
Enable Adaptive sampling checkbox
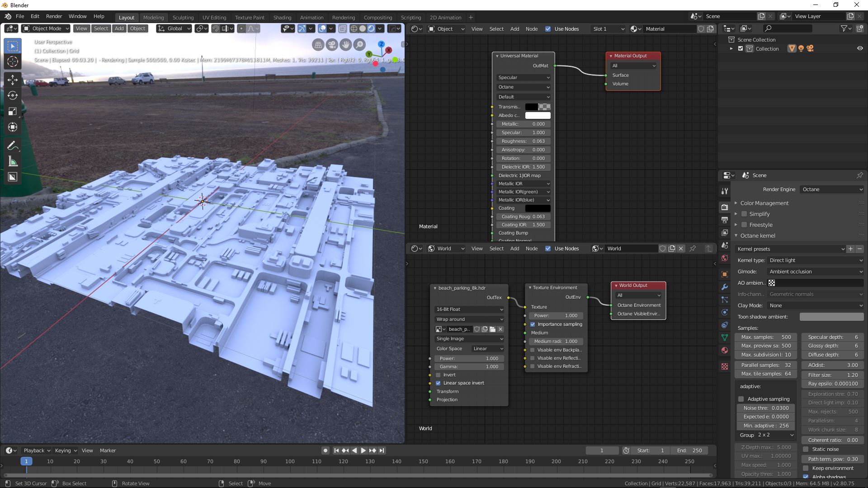point(741,399)
